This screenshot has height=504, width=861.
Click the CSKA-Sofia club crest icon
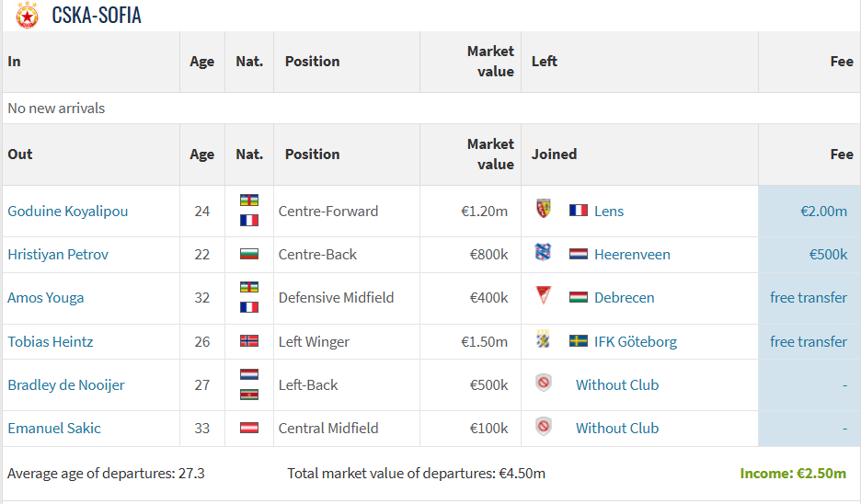(x=27, y=15)
